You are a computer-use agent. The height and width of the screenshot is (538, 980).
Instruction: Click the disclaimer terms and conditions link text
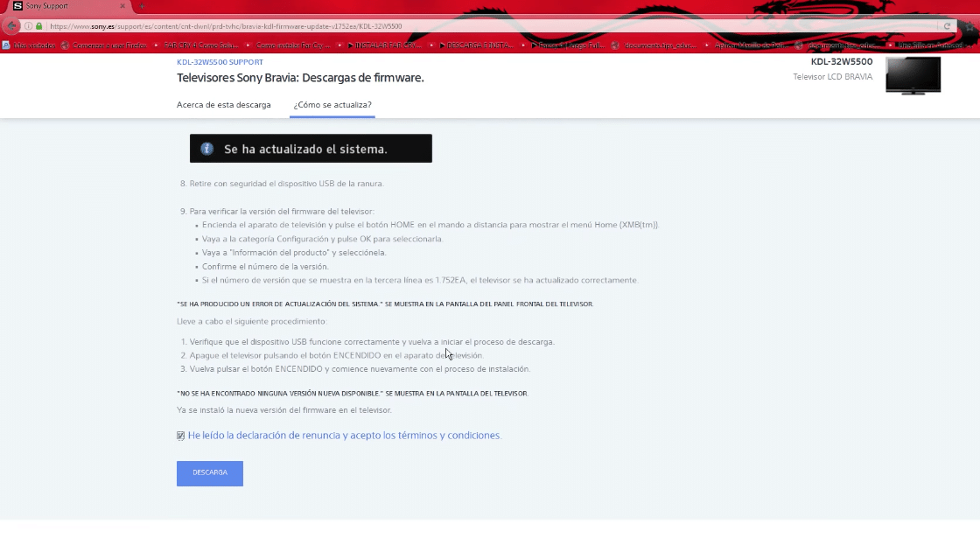[344, 435]
